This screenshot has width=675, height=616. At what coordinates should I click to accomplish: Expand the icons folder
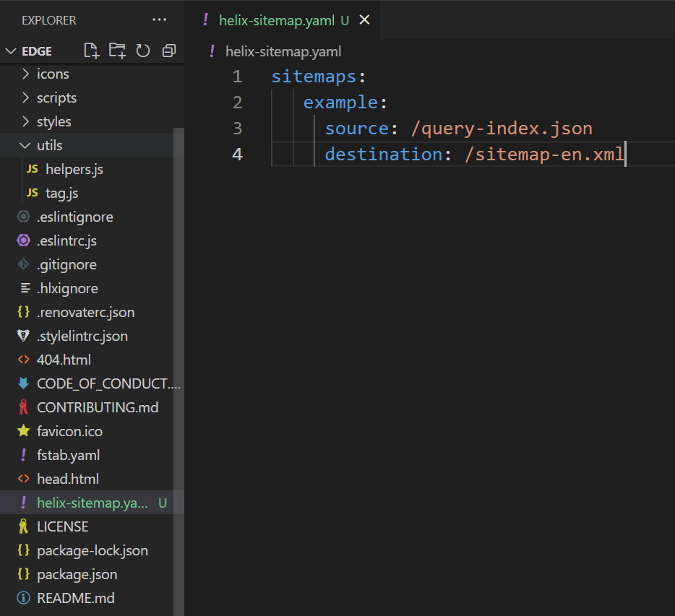[x=54, y=74]
